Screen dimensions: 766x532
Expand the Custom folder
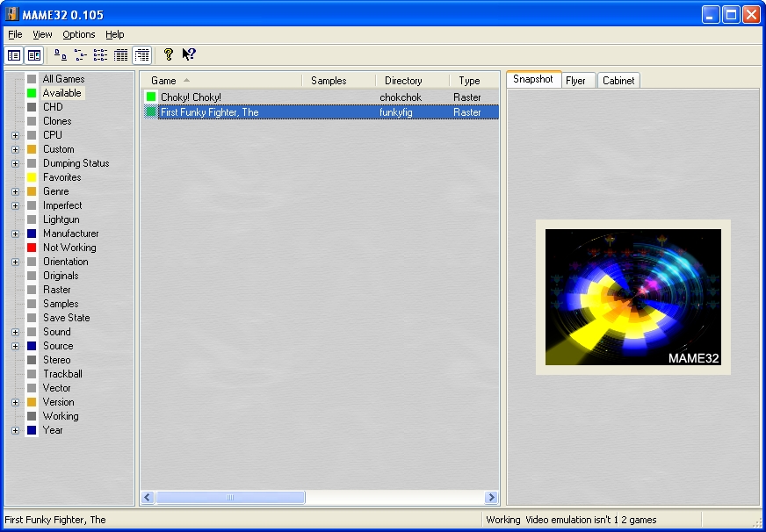(x=15, y=150)
